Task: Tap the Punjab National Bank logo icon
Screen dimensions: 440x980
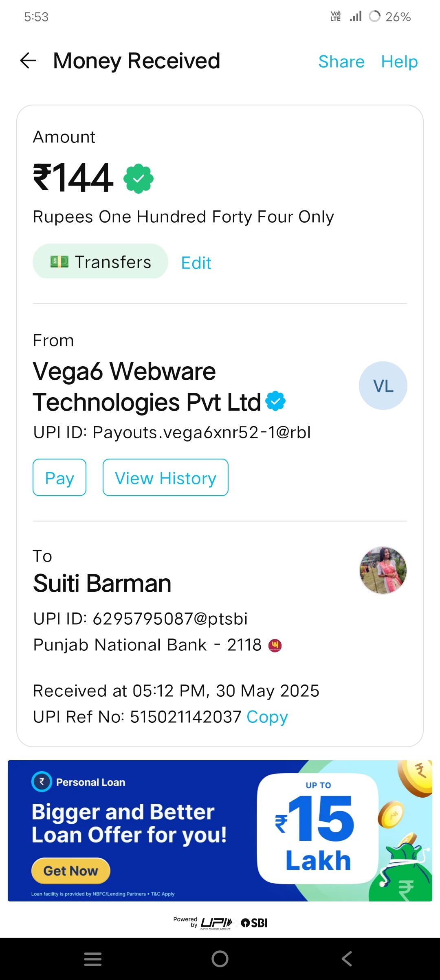Action: click(x=275, y=645)
